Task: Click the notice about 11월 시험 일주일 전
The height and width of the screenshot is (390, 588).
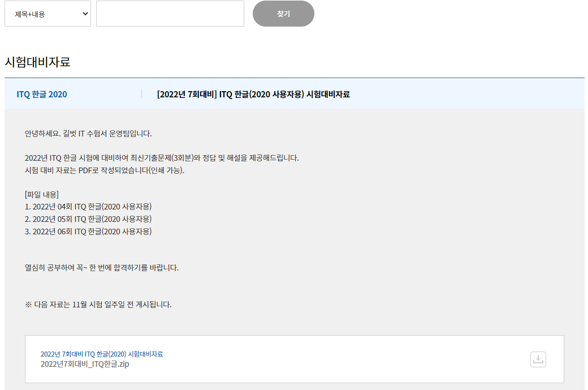Action: point(98,305)
